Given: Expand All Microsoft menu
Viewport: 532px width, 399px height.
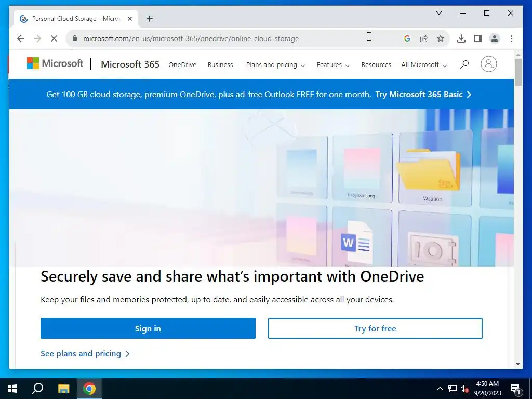Looking at the screenshot, I should point(424,65).
